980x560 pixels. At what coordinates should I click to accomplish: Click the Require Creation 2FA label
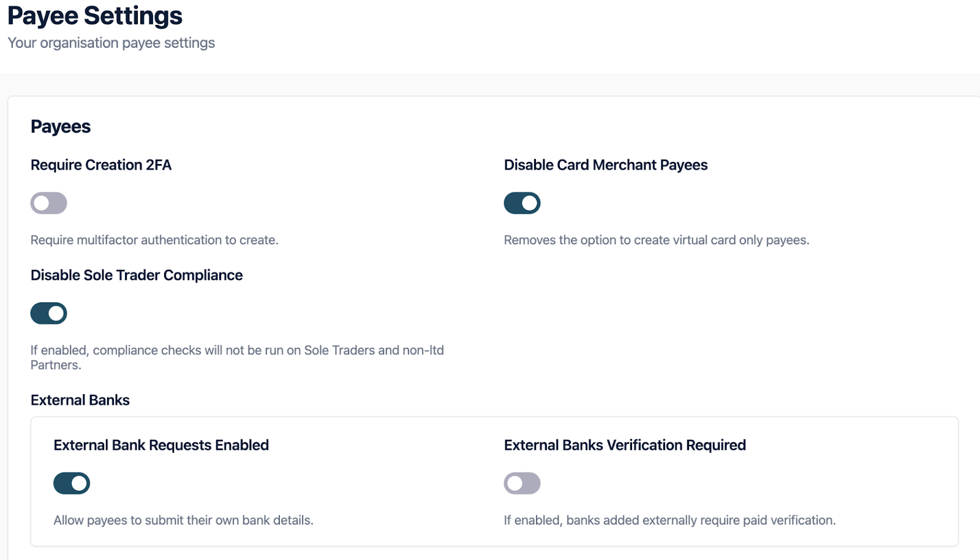pos(101,165)
